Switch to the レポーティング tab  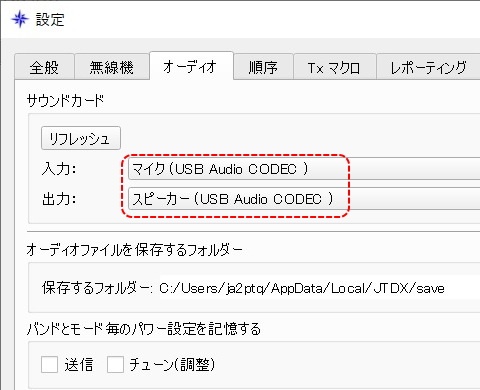pos(428,67)
